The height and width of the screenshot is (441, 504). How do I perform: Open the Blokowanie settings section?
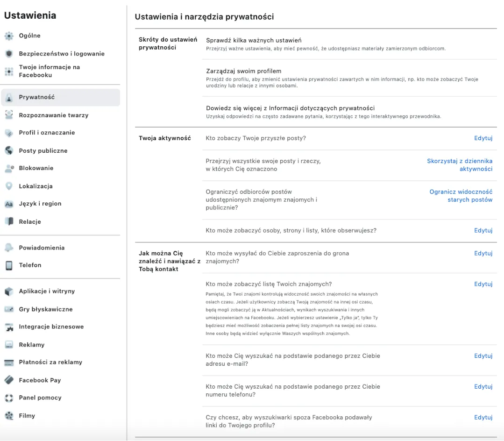[x=36, y=168]
